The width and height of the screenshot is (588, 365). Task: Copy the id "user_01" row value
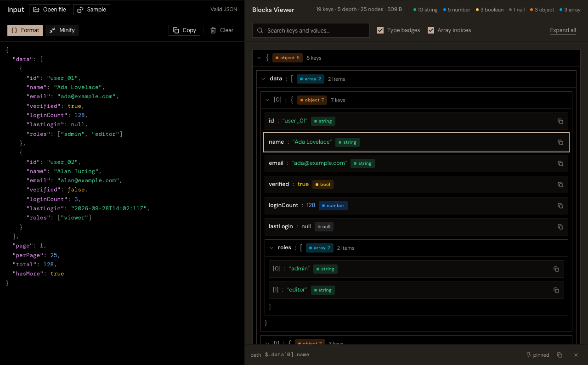(x=560, y=121)
